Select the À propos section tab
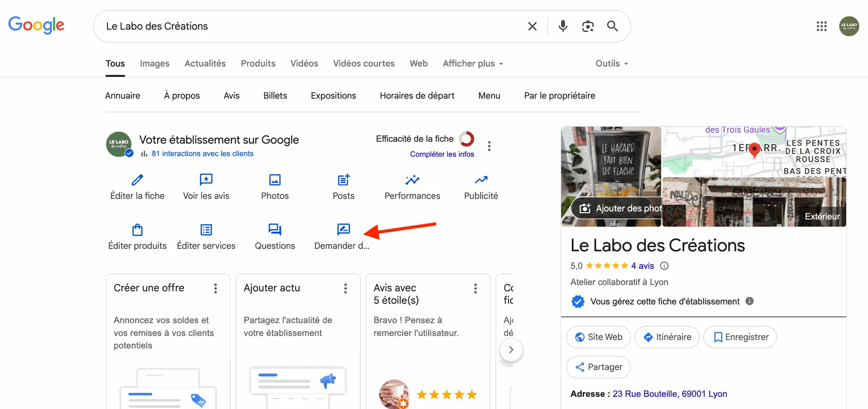Screen dimensions: 868x409 (182, 95)
